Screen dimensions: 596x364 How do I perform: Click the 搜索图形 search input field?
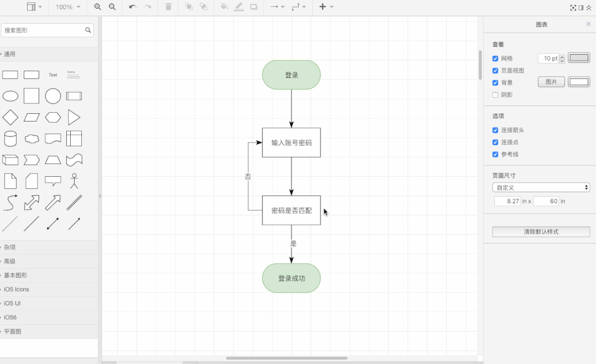[43, 30]
